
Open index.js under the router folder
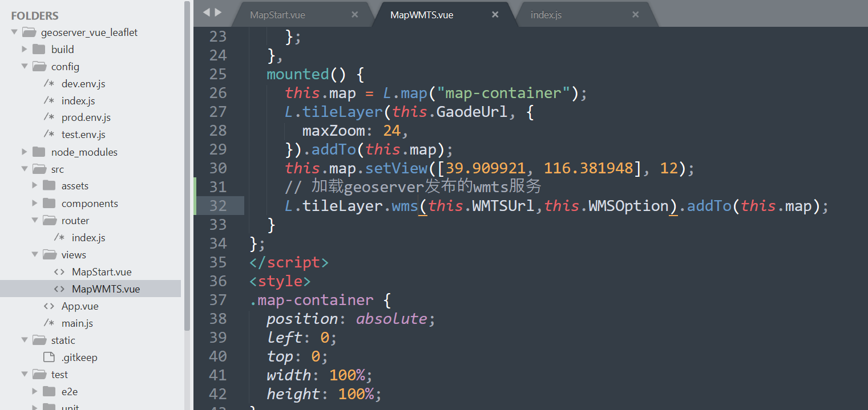tap(88, 237)
